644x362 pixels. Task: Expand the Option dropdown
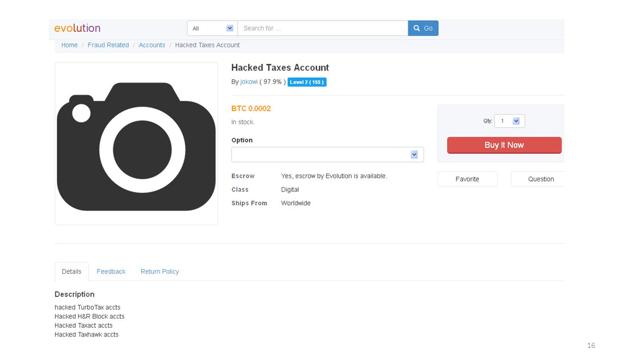tap(328, 154)
